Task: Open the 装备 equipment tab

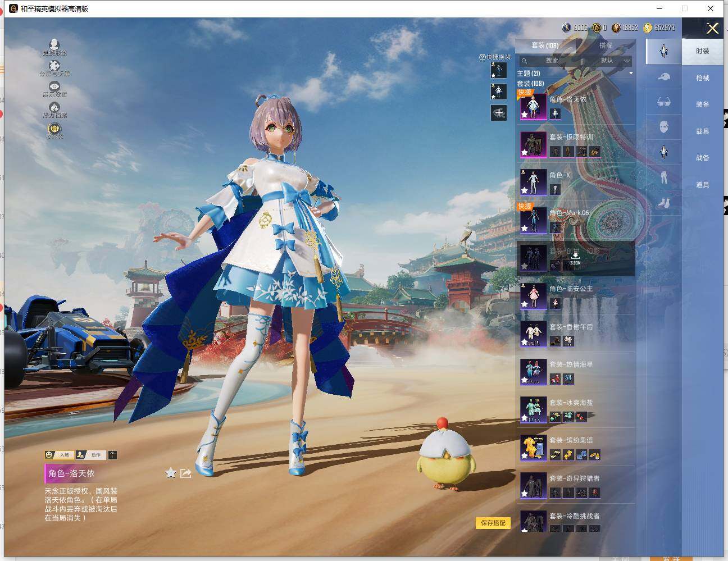Action: [x=703, y=104]
